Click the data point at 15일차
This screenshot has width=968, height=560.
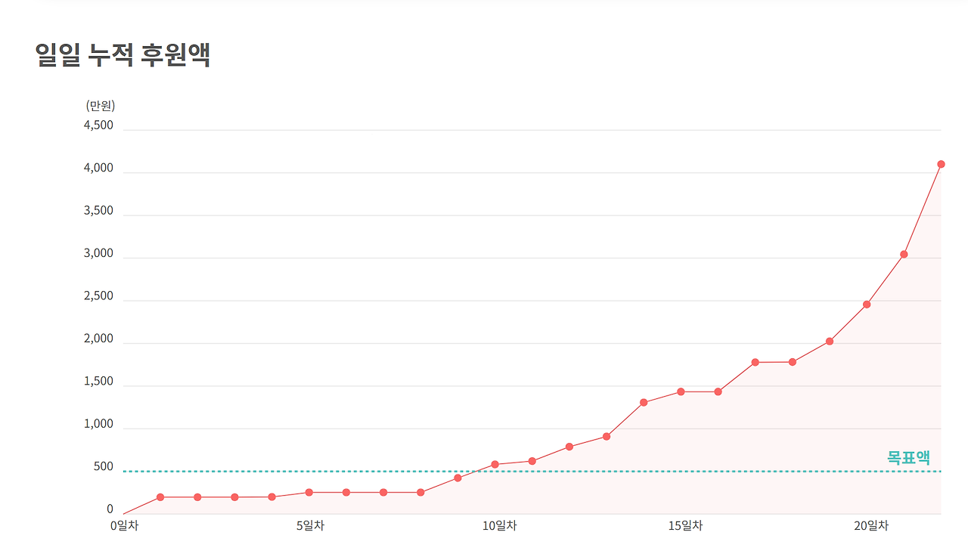[x=681, y=391]
